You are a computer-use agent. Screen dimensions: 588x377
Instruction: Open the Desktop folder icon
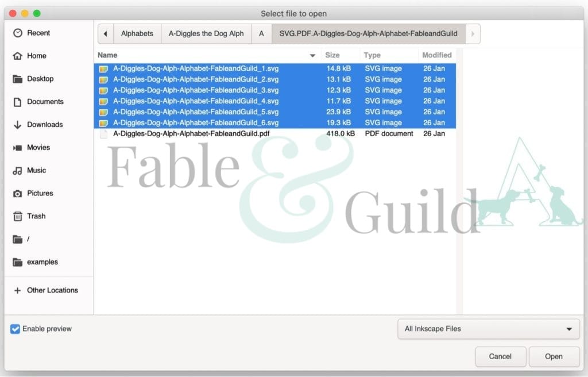(18, 79)
